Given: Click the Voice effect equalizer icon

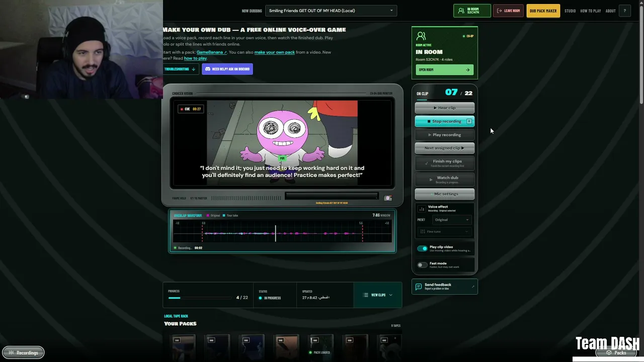Looking at the screenshot, I should coord(422,208).
